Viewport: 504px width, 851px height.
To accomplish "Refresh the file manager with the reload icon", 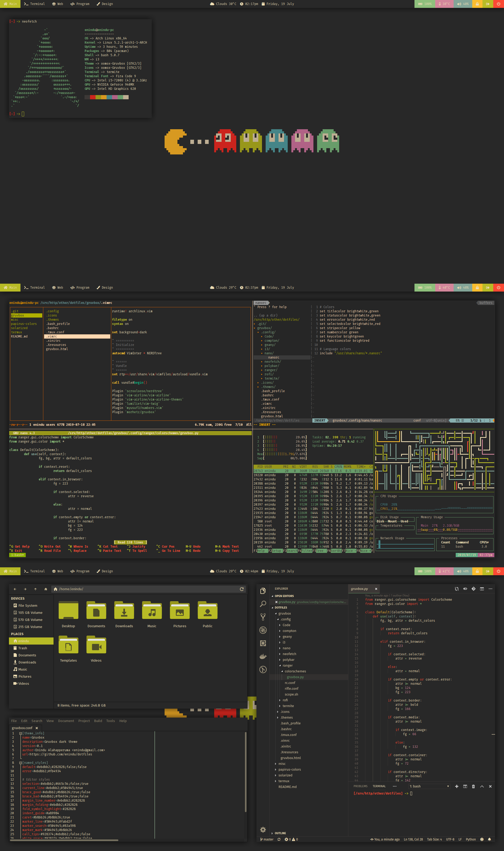I will (241, 589).
